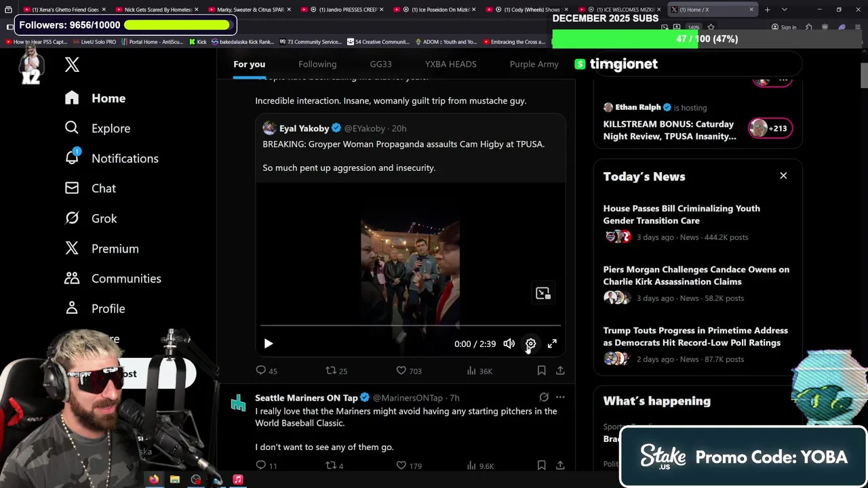Open file explorer folder in taskbar
The height and width of the screenshot is (488, 868).
[175, 479]
